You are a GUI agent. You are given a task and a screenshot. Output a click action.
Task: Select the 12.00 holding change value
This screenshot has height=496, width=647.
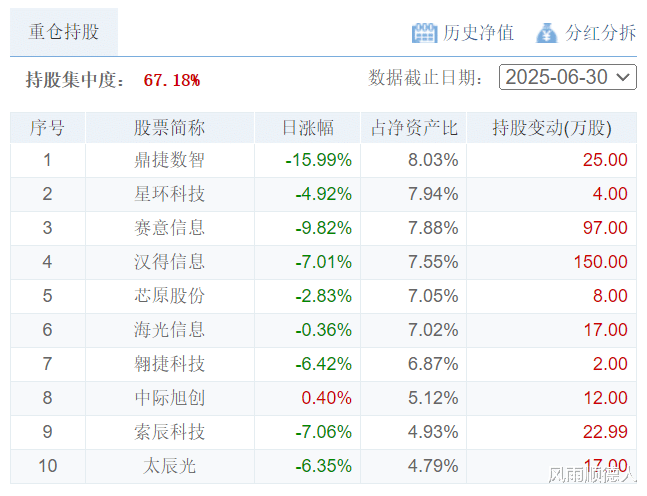[x=605, y=398]
